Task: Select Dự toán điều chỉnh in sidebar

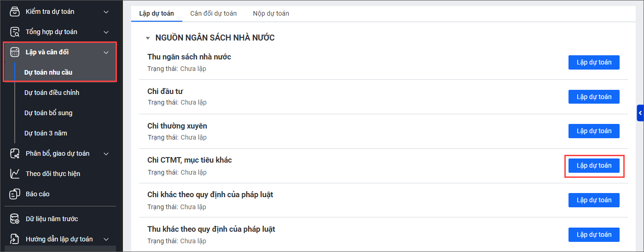Action: 52,93
